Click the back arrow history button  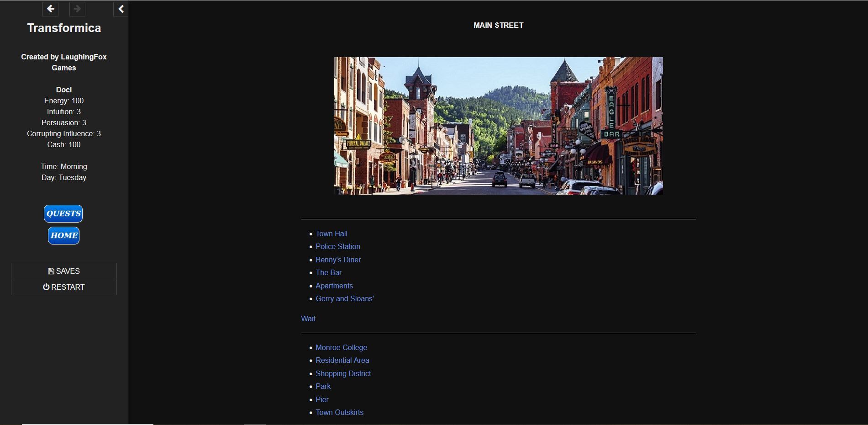point(51,9)
